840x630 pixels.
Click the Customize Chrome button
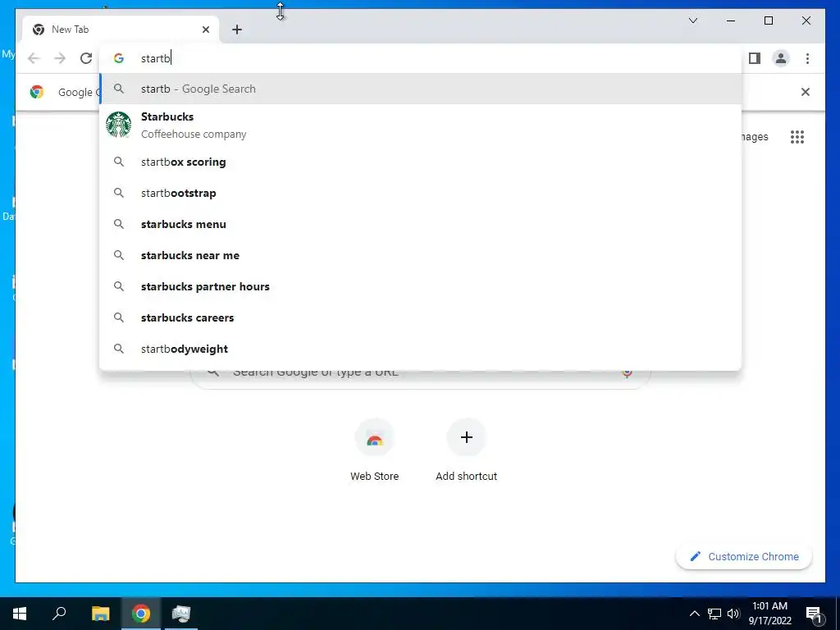click(744, 557)
